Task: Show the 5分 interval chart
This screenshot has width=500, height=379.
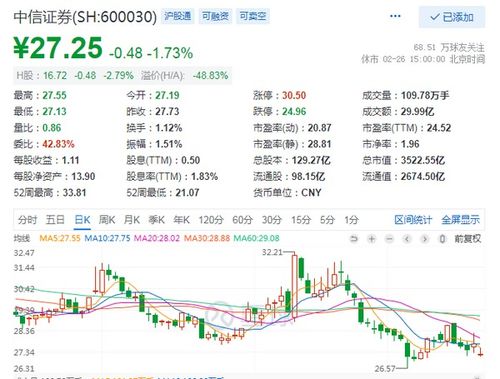Action: click(327, 220)
